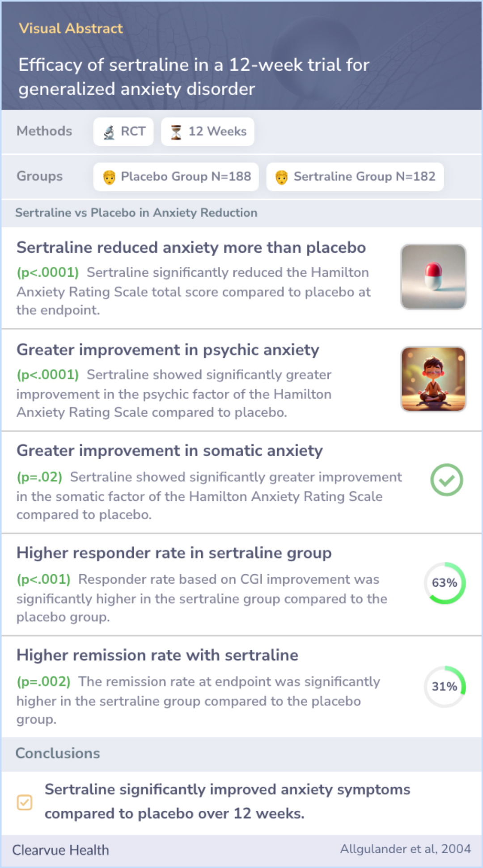The height and width of the screenshot is (868, 483).
Task: Click the 63% responder rate ring
Action: click(x=445, y=583)
